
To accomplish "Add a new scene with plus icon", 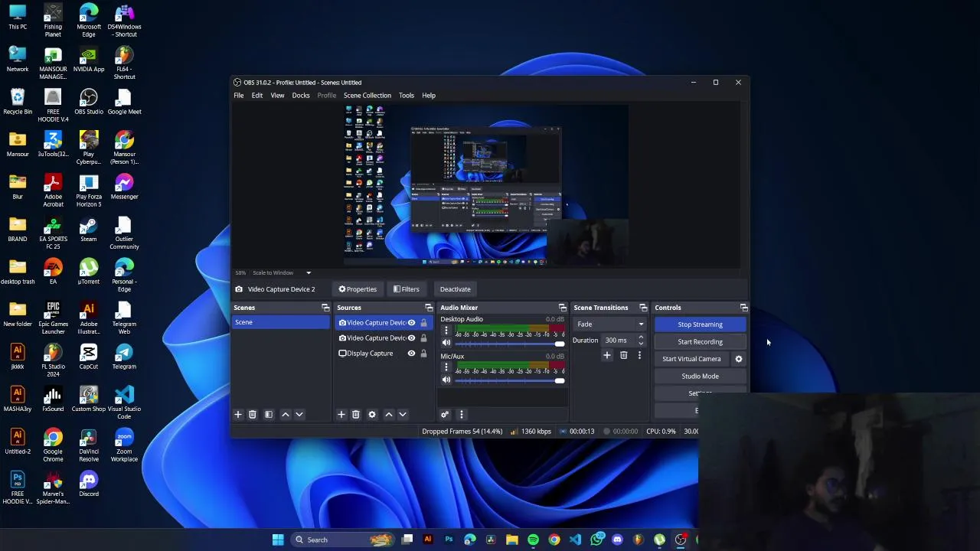I will tap(238, 414).
